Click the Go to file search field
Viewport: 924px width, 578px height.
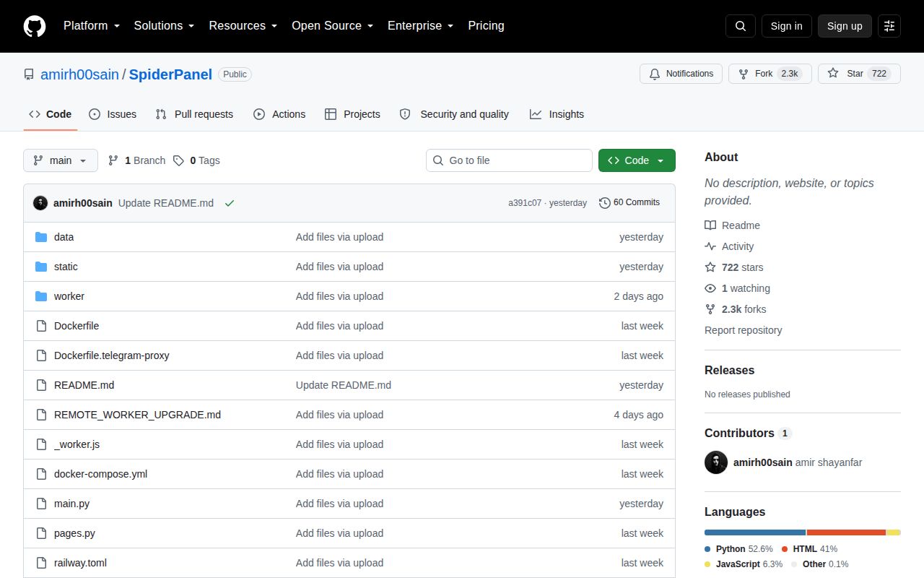pyautogui.click(x=509, y=160)
